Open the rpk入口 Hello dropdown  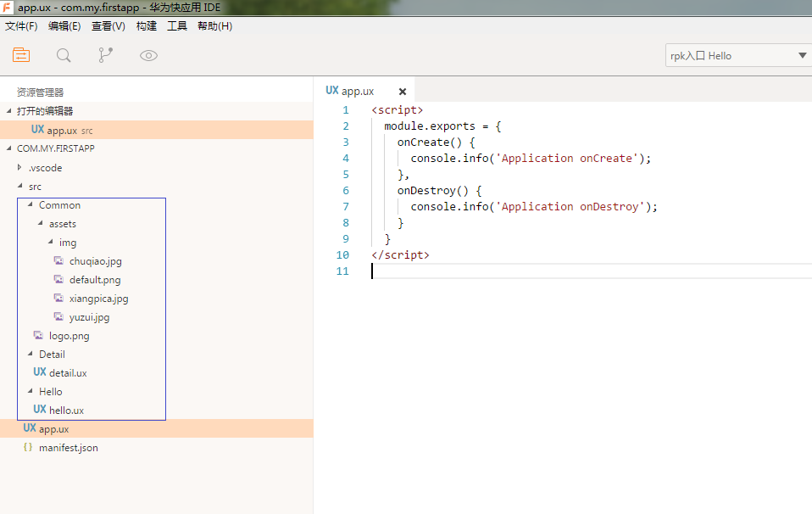[738, 55]
